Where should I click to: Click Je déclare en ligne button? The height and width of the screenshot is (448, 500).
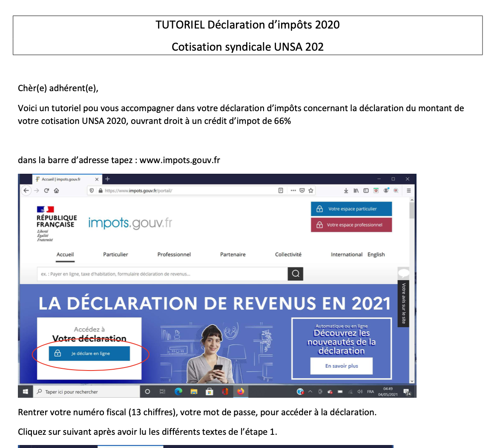[89, 353]
